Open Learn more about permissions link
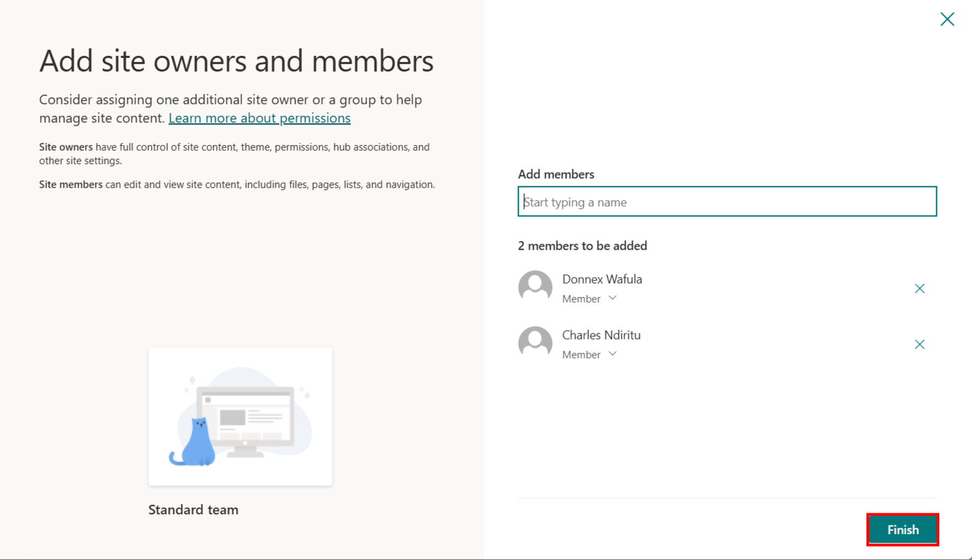This screenshot has width=972, height=560. (x=259, y=118)
